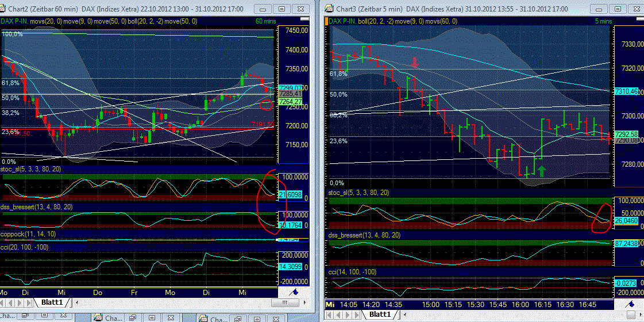Jump to last sheet in Chart3
The width and height of the screenshot is (644, 322).
click(357, 315)
